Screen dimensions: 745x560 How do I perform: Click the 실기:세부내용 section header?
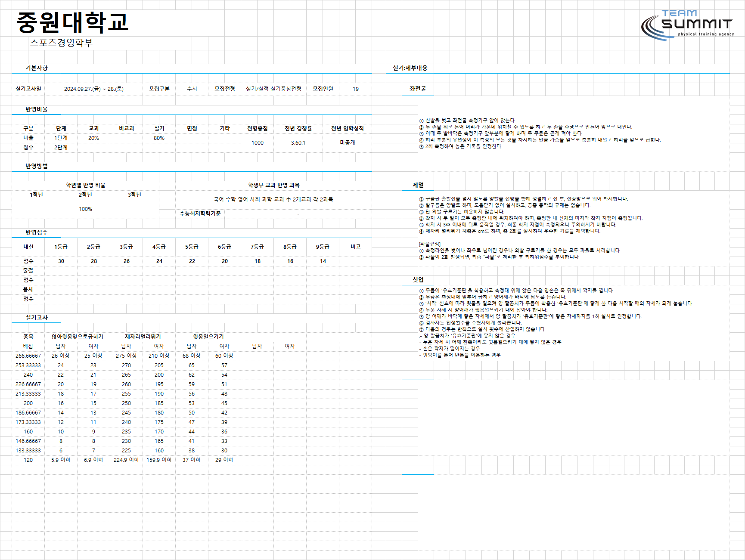tap(410, 68)
